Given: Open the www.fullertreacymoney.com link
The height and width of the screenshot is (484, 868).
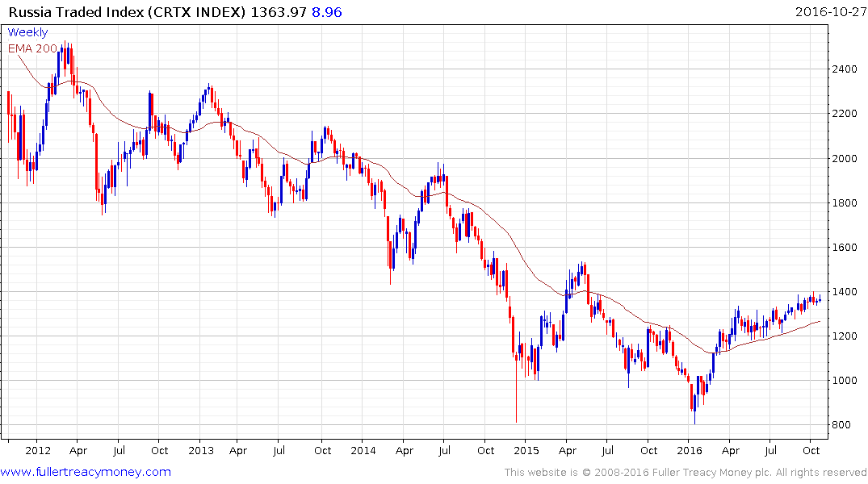Looking at the screenshot, I should click(x=86, y=473).
